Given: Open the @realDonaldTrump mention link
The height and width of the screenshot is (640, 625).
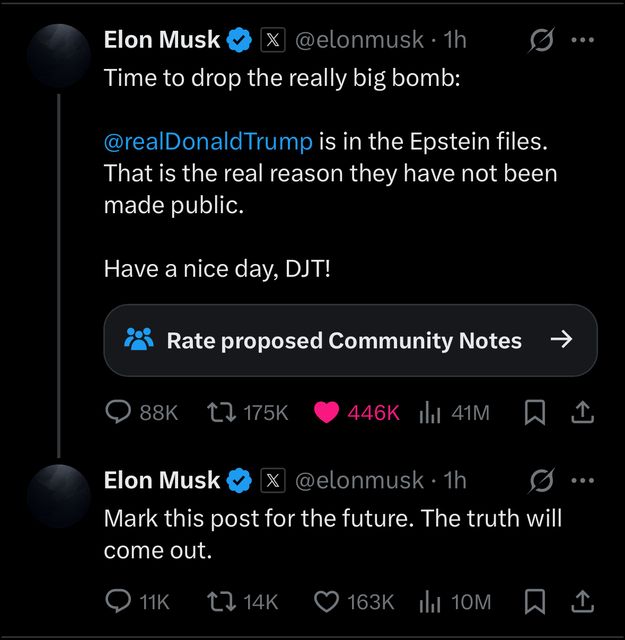Looking at the screenshot, I should click(208, 141).
